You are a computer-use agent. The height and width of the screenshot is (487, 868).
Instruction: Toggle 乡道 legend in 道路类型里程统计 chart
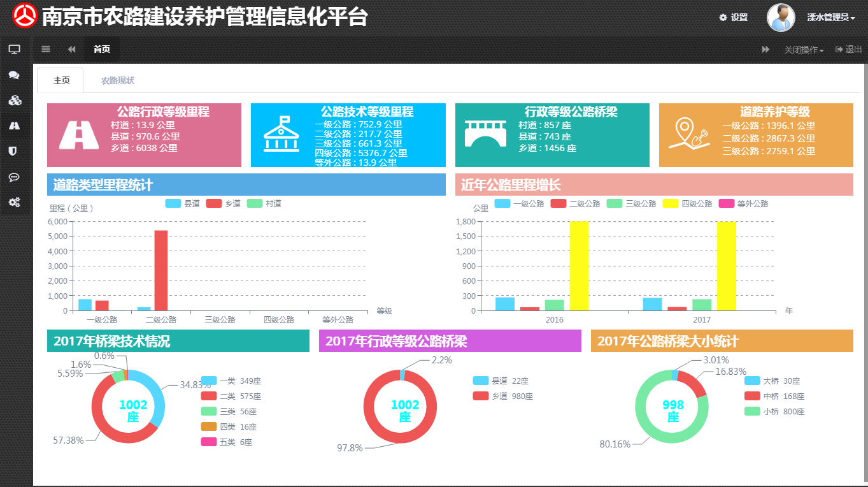click(224, 203)
